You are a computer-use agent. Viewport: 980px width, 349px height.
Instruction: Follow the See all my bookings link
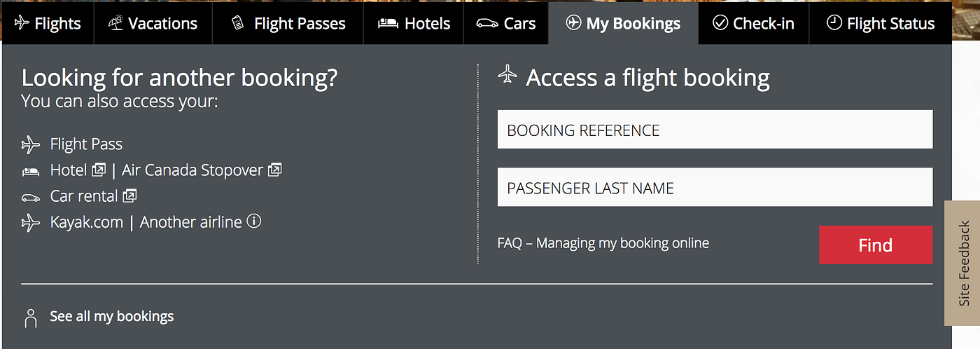click(111, 317)
